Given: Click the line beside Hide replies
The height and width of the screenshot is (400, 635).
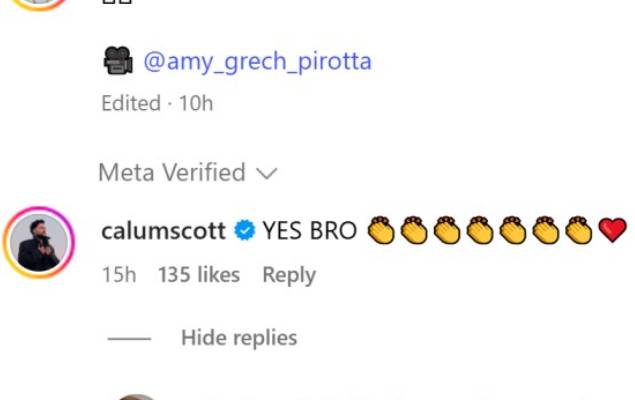Looking at the screenshot, I should pyautogui.click(x=129, y=339).
